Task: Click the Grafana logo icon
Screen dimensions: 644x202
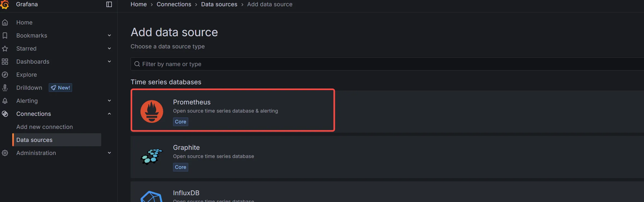Action: point(5,4)
